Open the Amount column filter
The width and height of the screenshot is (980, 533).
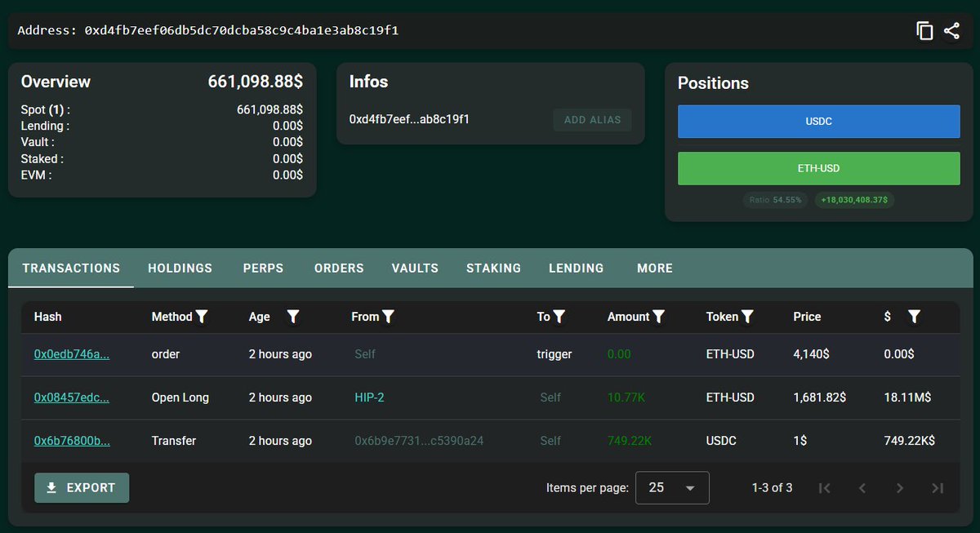[659, 317]
